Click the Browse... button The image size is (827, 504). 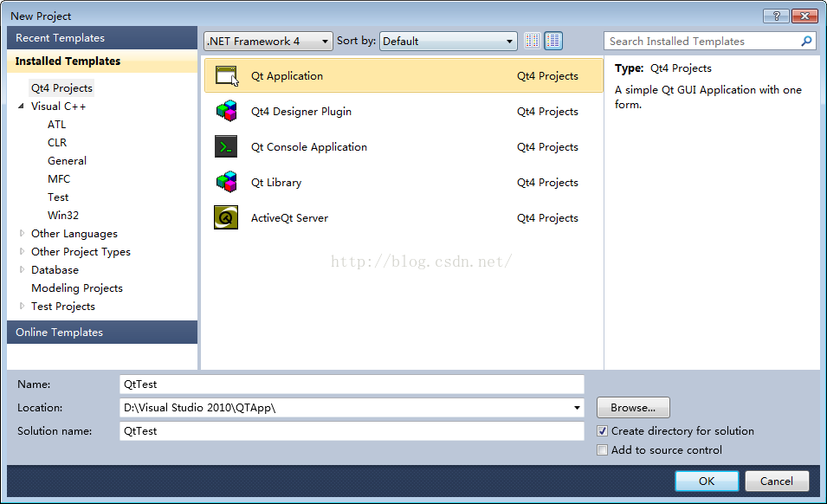633,408
